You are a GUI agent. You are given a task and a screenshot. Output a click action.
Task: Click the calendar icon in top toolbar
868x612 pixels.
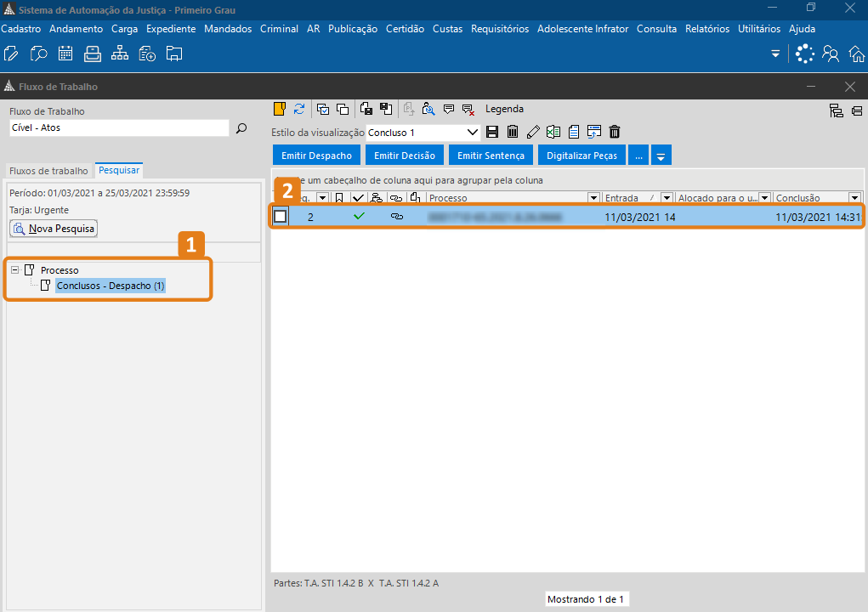tap(65, 54)
